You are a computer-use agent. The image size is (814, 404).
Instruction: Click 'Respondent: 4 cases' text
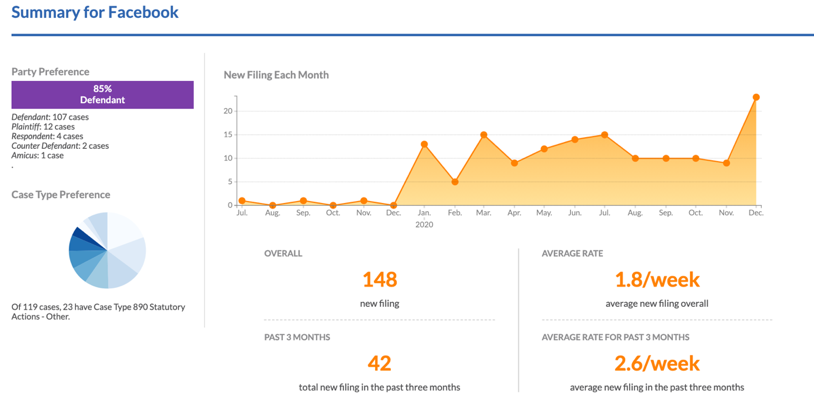[x=47, y=137]
